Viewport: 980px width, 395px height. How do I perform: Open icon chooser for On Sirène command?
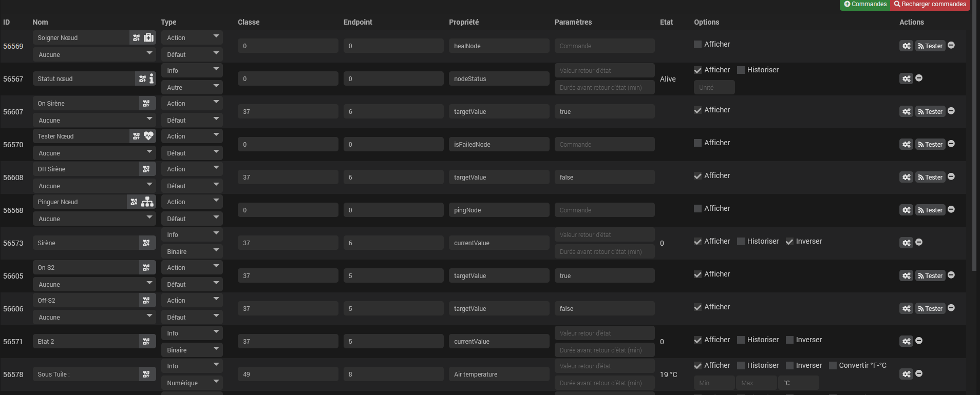146,103
